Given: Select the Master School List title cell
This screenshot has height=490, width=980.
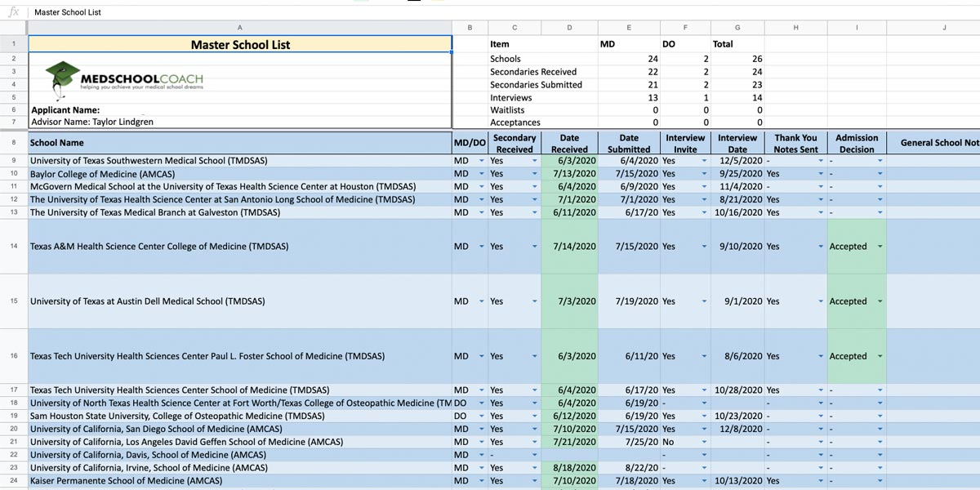Looking at the screenshot, I should (240, 44).
